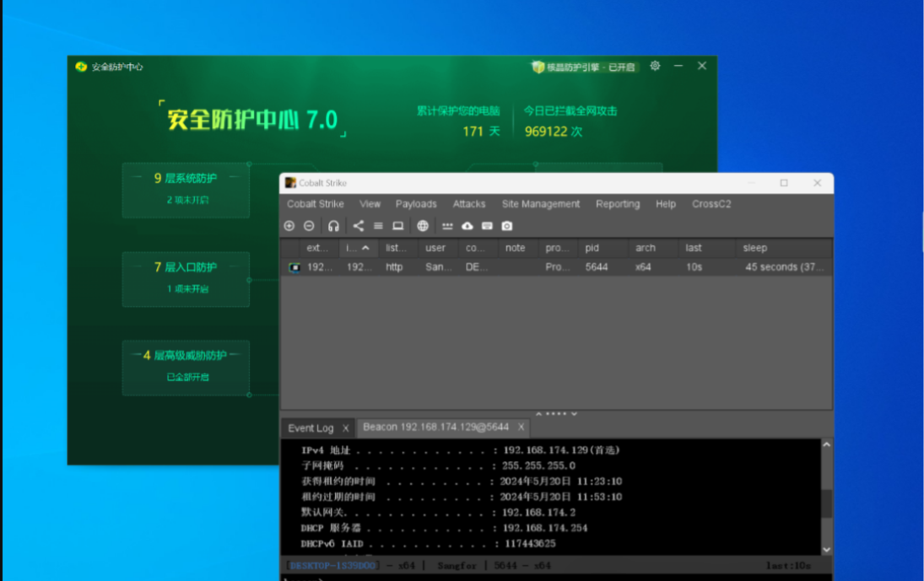Screen dimensions: 924x581
Task: Click the 1 项未开启 link
Action: point(187,289)
